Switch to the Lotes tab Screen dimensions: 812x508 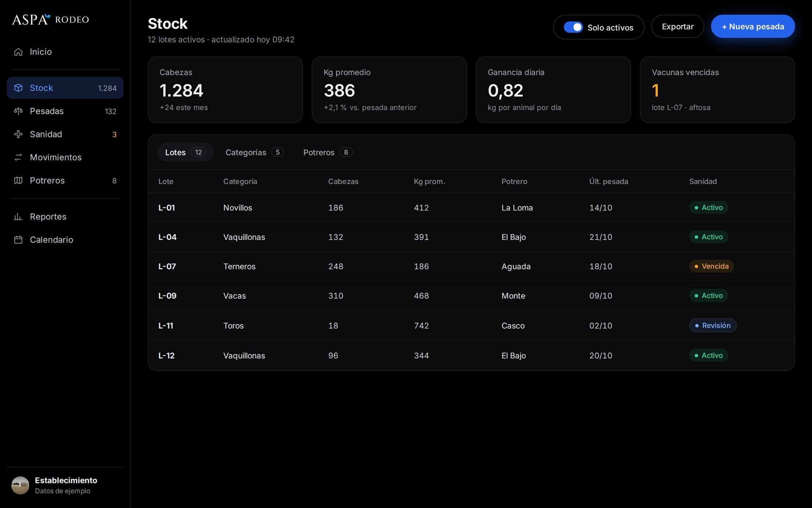185,152
